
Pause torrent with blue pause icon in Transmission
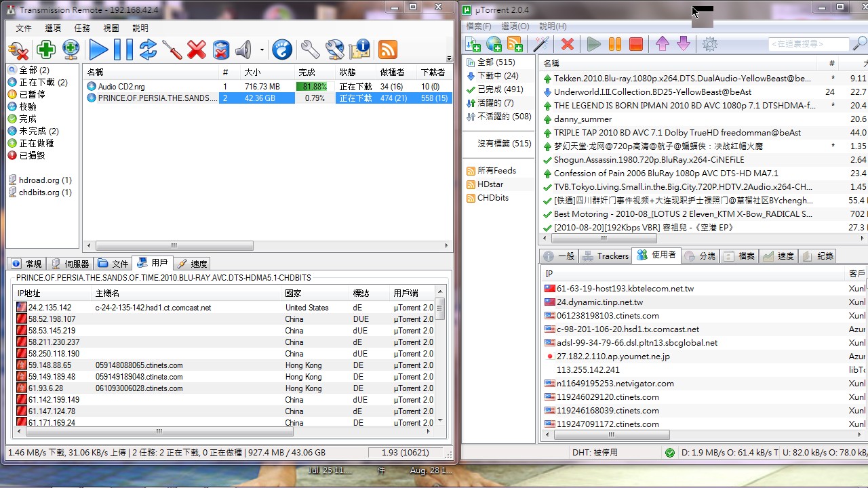(123, 49)
